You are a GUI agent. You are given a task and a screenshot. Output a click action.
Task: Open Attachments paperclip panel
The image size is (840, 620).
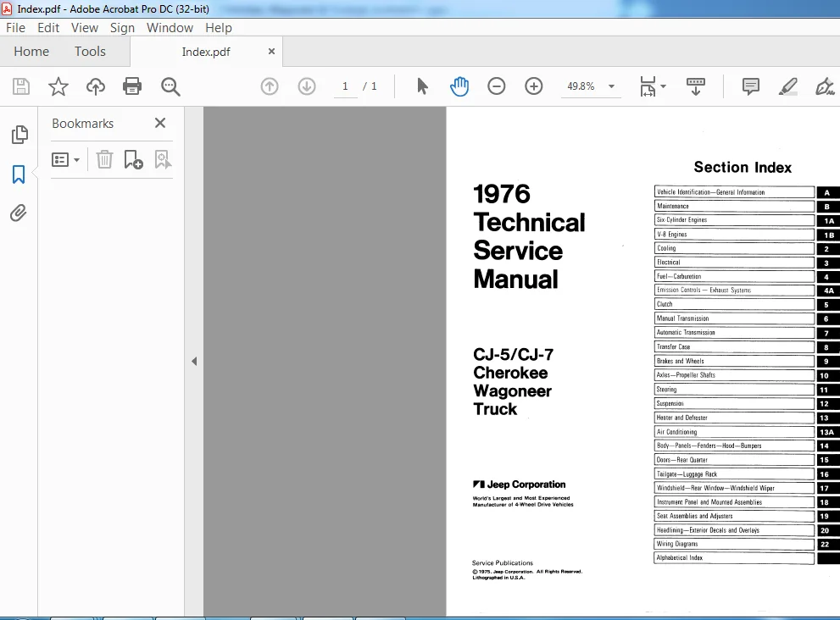tap(18, 213)
